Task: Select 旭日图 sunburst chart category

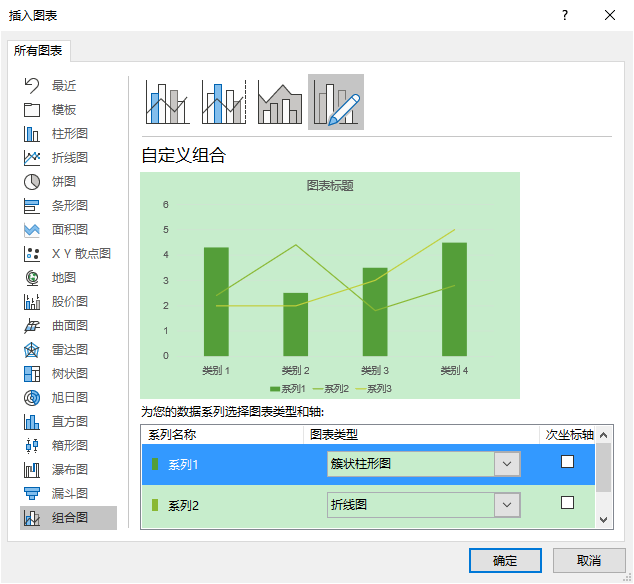Action: pyautogui.click(x=69, y=398)
